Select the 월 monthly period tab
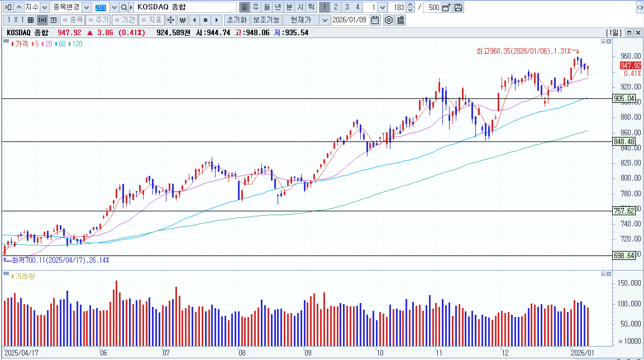The width and height of the screenshot is (644, 360). [267, 7]
